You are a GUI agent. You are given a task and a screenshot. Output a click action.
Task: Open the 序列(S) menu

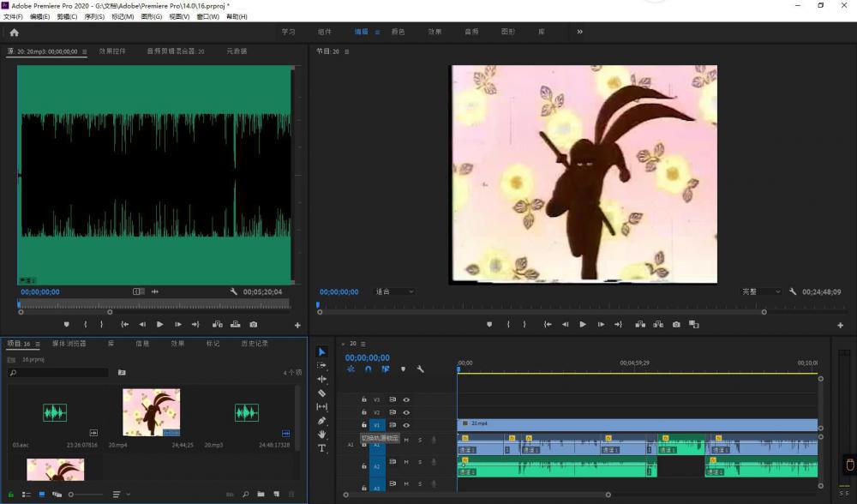pyautogui.click(x=94, y=17)
